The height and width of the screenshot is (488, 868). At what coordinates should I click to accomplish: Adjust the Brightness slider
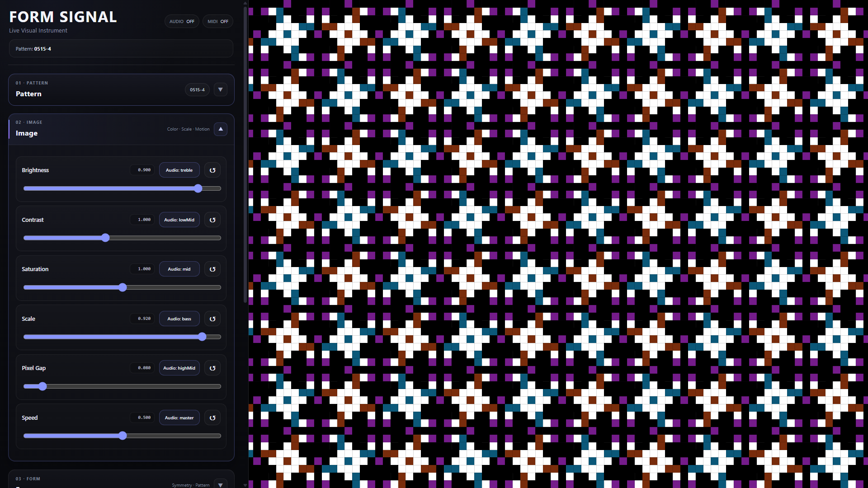point(122,188)
